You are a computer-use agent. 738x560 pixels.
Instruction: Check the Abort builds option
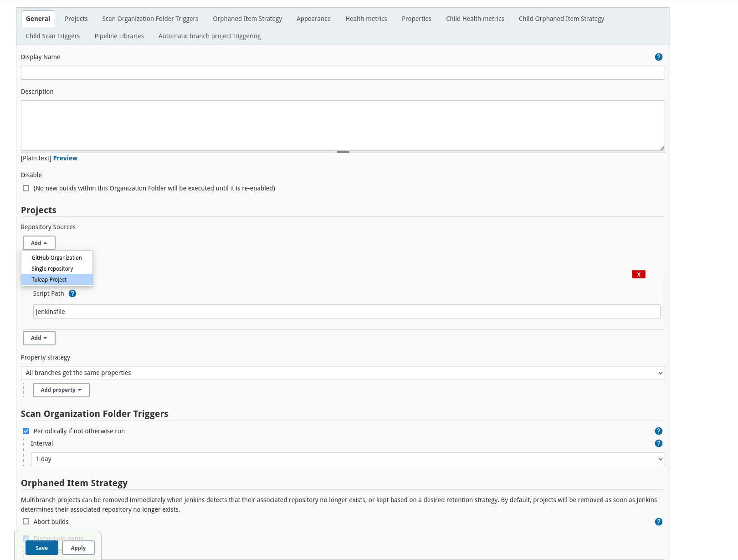coord(26,521)
